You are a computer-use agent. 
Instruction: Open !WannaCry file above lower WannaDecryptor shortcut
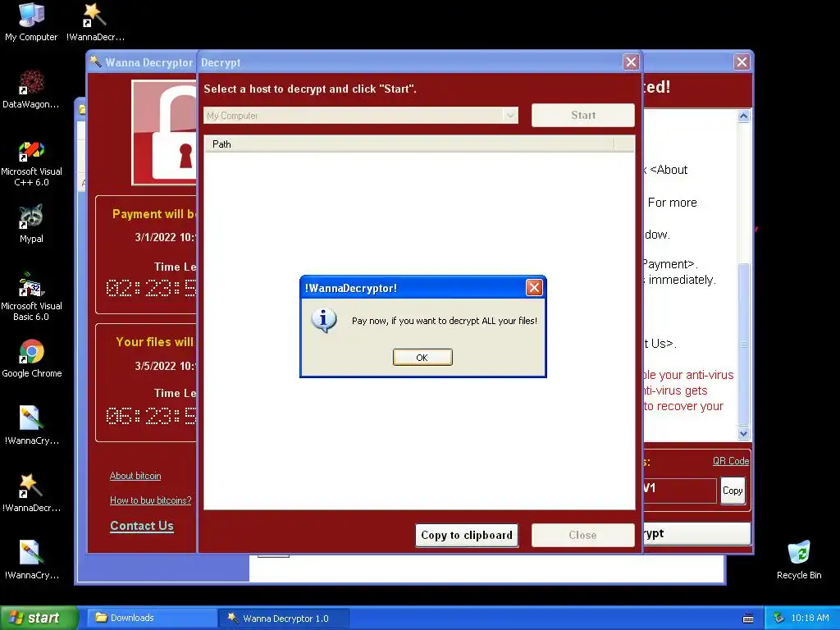(32, 426)
